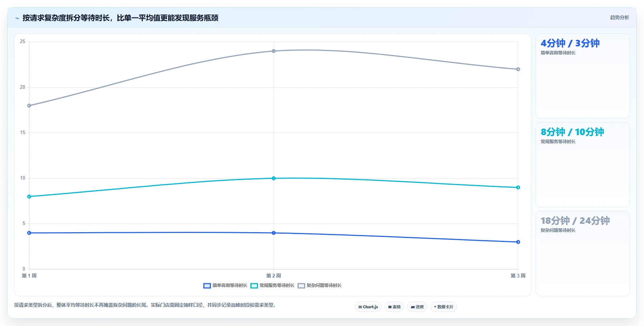Click the y-axis label 10
Screen dimensions: 644x326
pos(22,178)
